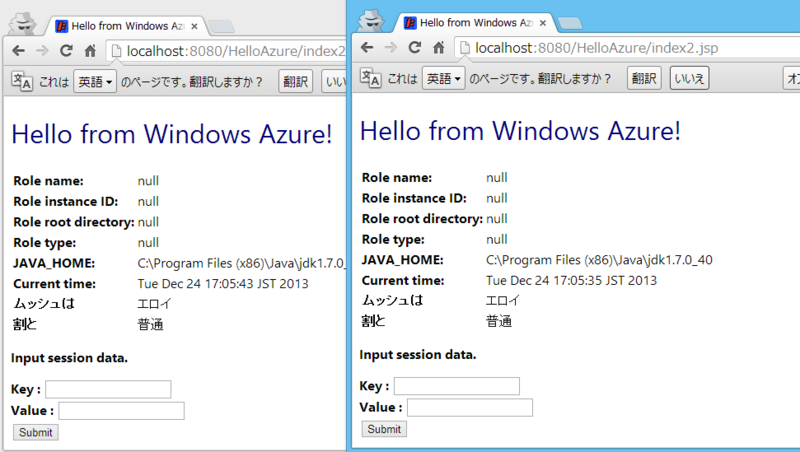The height and width of the screenshot is (452, 800).
Task: Click the Key input field in right window
Action: point(457,386)
